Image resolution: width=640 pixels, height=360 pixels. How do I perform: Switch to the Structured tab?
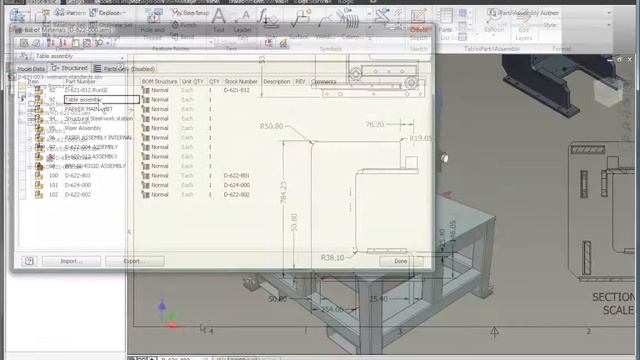(70, 68)
